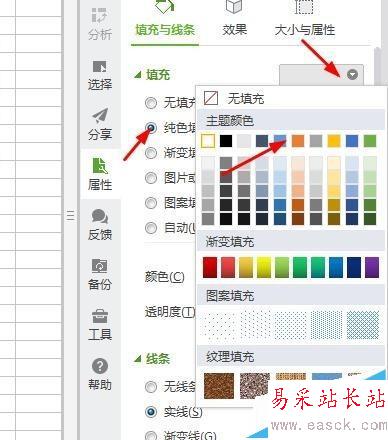
Task: Choose the red gradient fill swatch
Action: [210, 267]
